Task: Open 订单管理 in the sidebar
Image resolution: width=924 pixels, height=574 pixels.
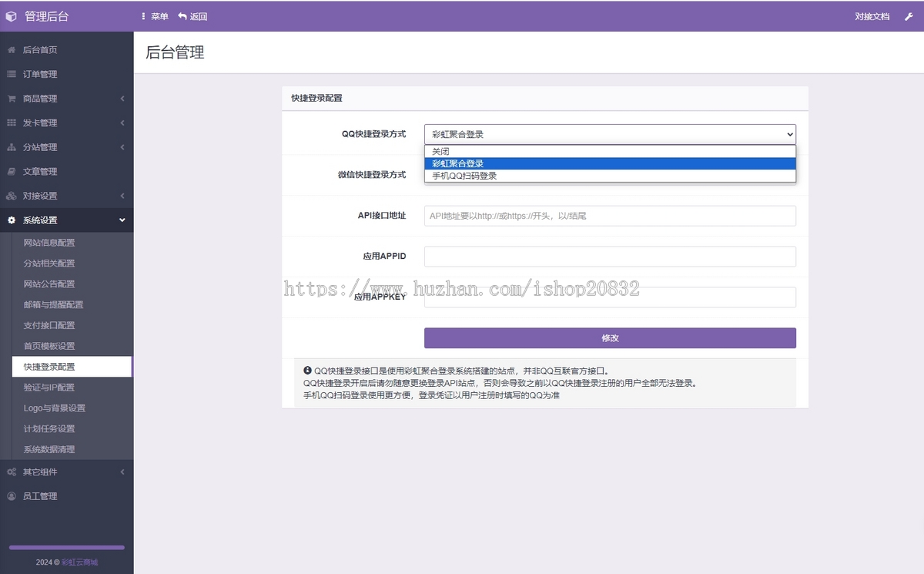Action: click(x=67, y=74)
